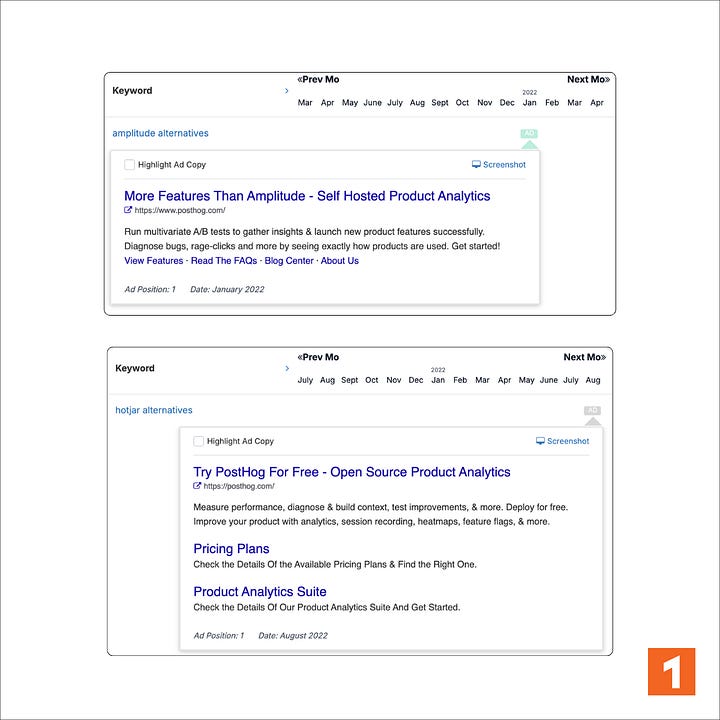Screen dimensions: 720x720
Task: Select Sept in top panel timeline
Action: (x=440, y=103)
